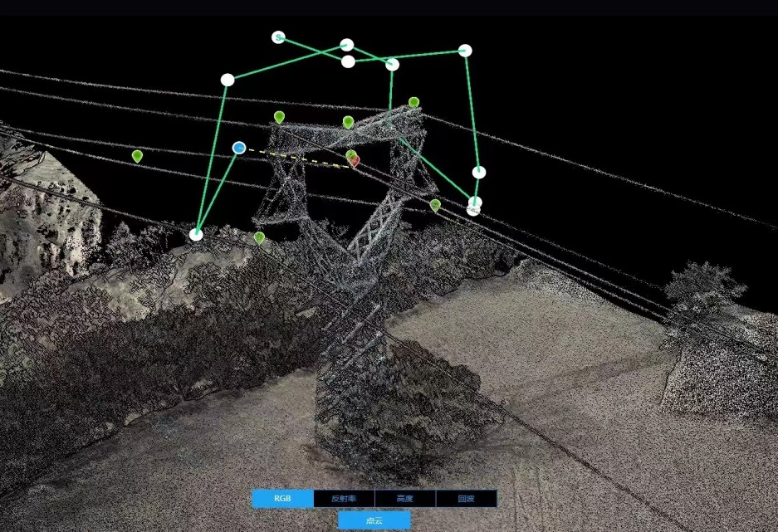Image resolution: width=778 pixels, height=532 pixels.
Task: Select lowest green pin near tower's left leg
Action: tap(259, 237)
